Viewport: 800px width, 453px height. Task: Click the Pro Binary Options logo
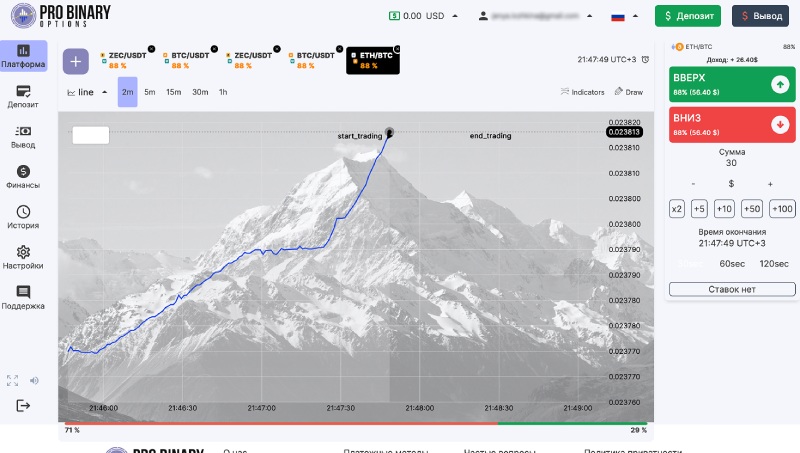61,15
